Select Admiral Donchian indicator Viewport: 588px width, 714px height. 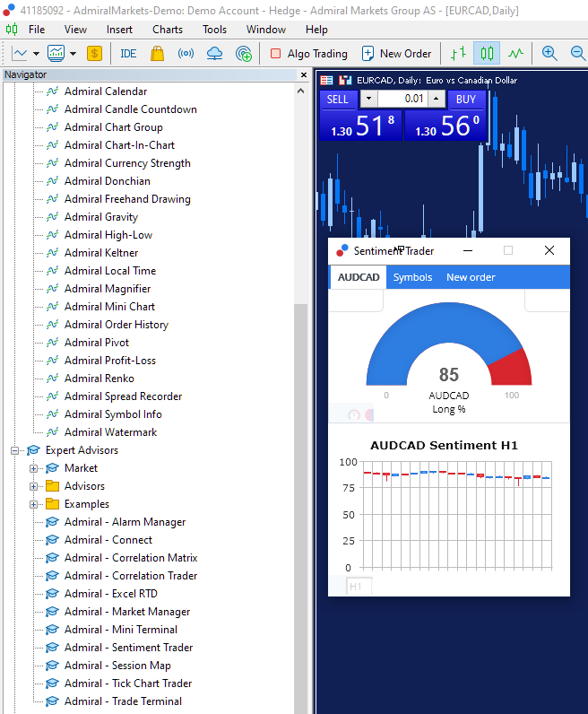click(108, 181)
